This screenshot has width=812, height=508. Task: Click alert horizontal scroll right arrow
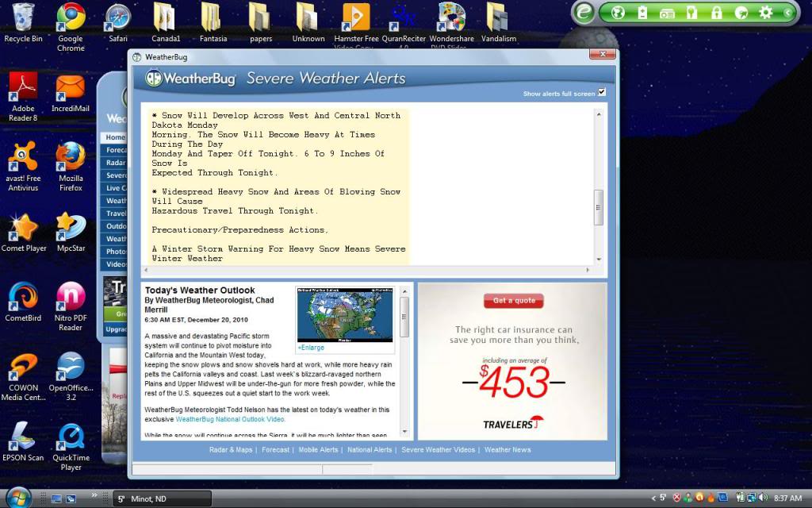(x=588, y=270)
